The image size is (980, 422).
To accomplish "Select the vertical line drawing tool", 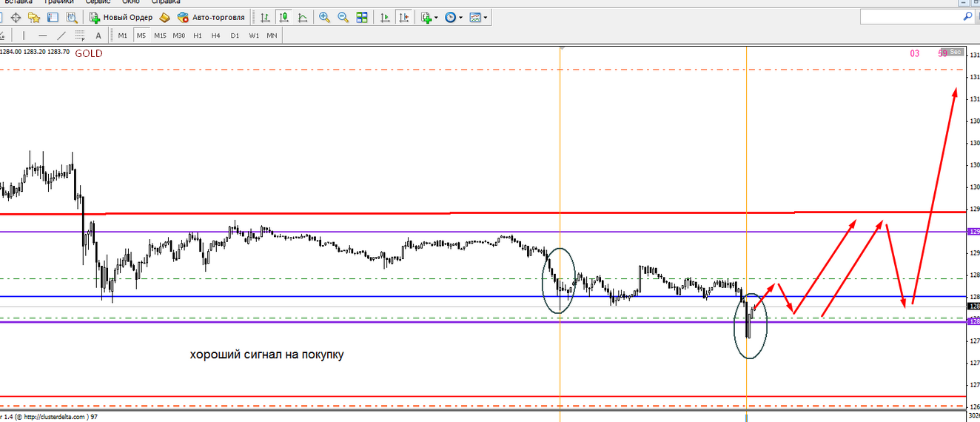I will tap(24, 35).
